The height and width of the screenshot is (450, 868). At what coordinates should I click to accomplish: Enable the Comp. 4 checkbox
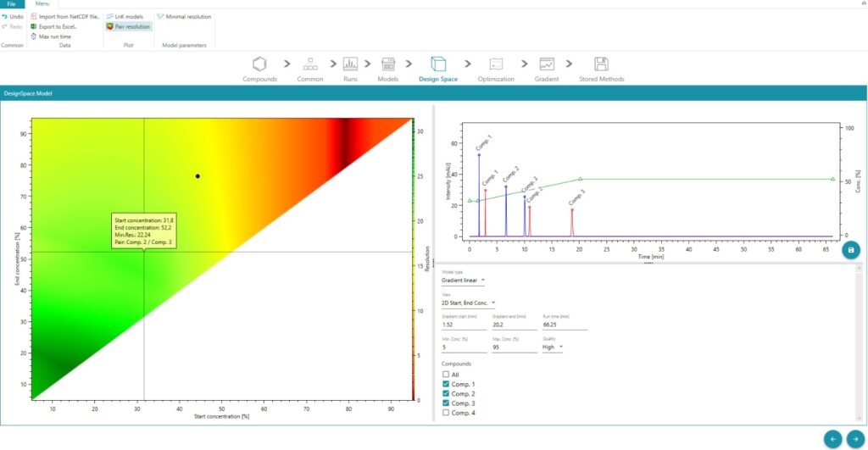pos(446,413)
